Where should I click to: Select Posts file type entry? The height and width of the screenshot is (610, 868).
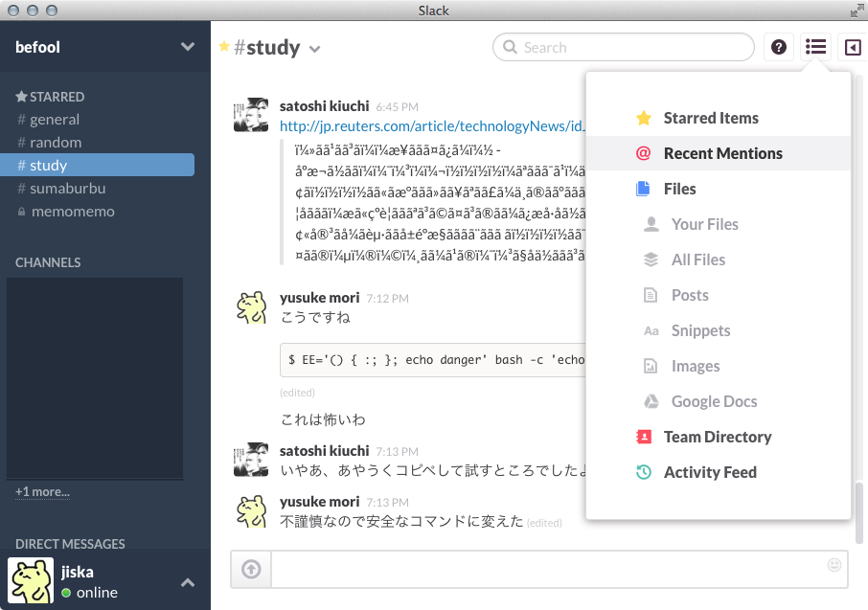719,295
